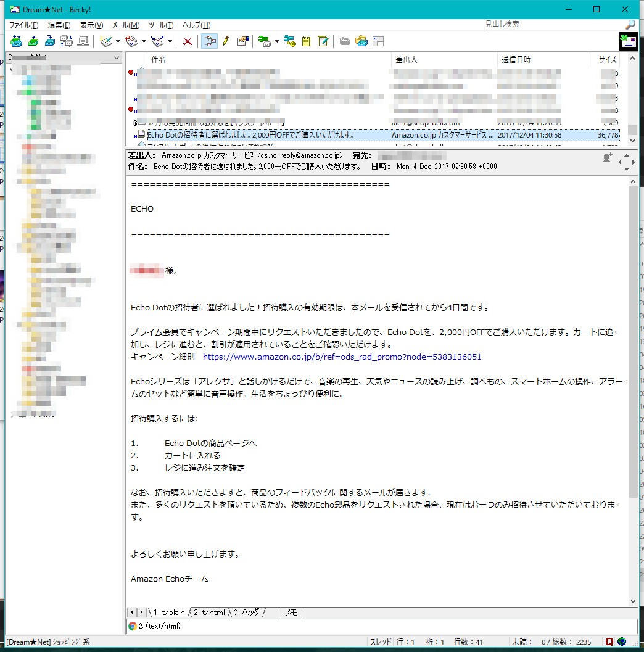644x652 pixels.
Task: Click the Chrome icon beside text/html attachment
Action: pyautogui.click(x=132, y=626)
